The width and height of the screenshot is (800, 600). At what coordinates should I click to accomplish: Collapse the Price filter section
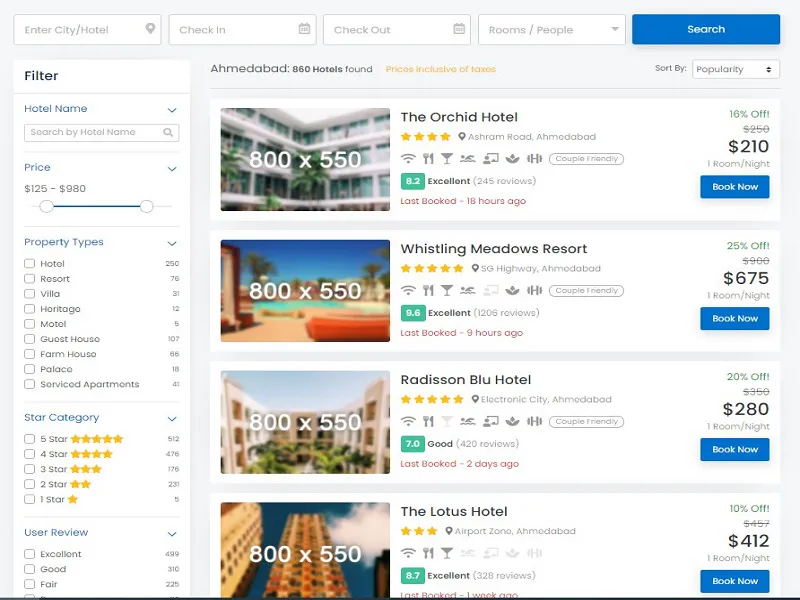(x=172, y=168)
